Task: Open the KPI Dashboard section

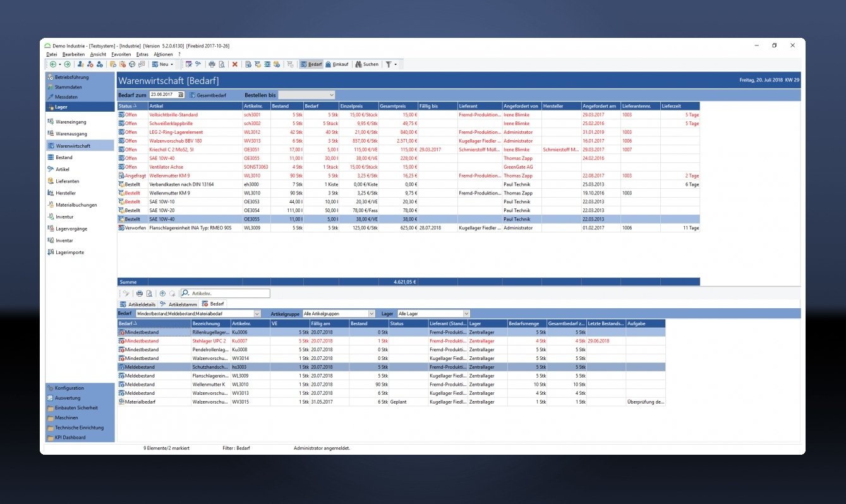Action: click(69, 438)
